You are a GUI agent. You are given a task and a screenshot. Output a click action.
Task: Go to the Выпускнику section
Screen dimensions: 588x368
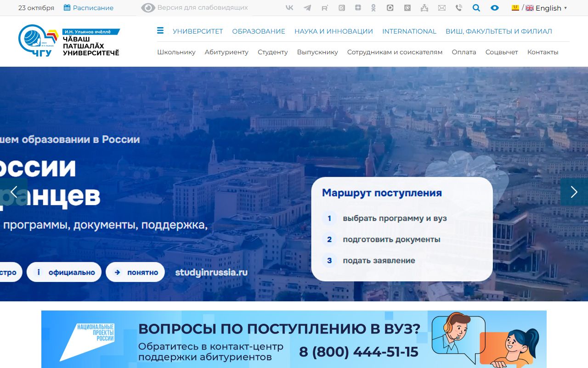coord(317,52)
